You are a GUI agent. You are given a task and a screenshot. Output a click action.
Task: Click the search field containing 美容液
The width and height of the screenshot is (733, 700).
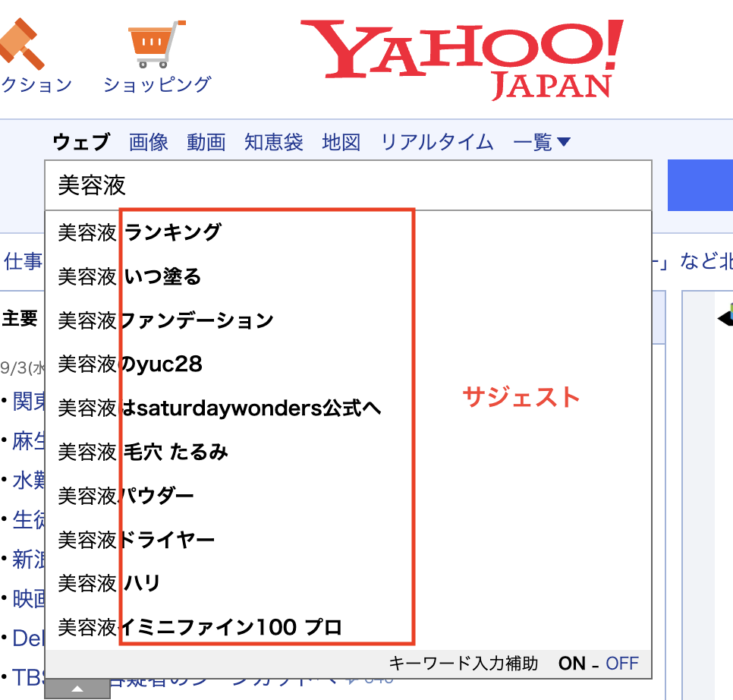pos(348,185)
